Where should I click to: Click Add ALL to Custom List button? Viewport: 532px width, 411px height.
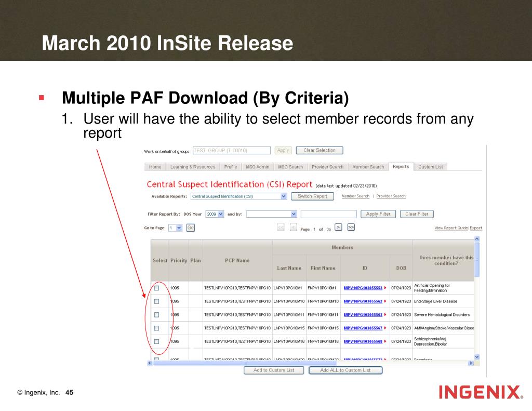pyautogui.click(x=345, y=370)
